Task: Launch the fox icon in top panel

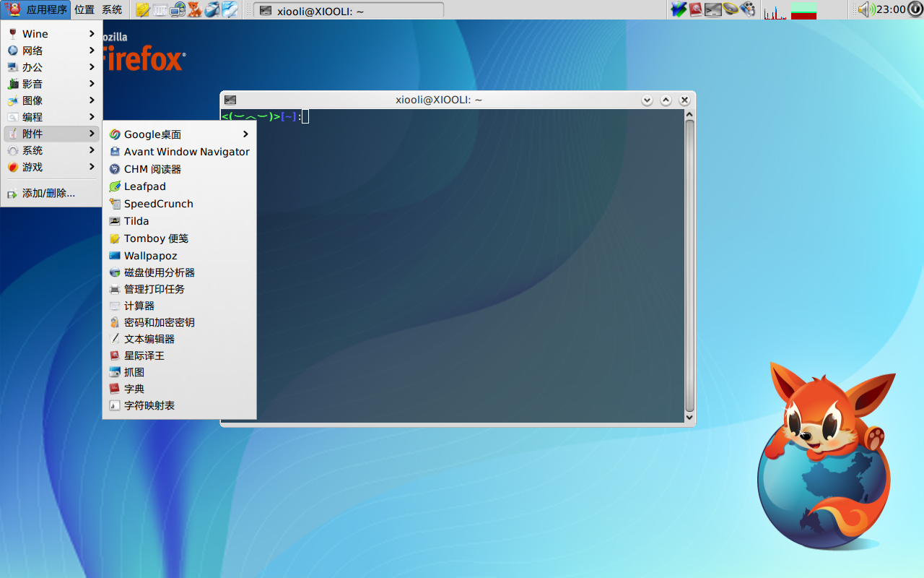Action: click(195, 9)
